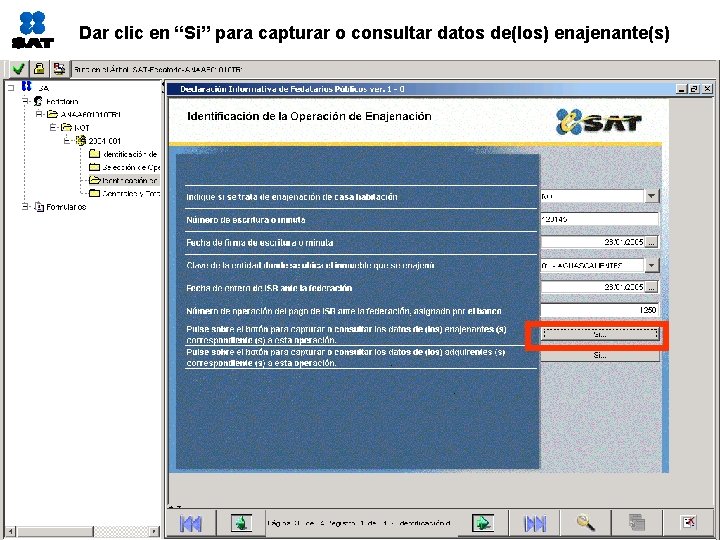Screen dimensions: 720x540
Task: Click the Ruta en el Árbol path text
Action: coord(158,70)
